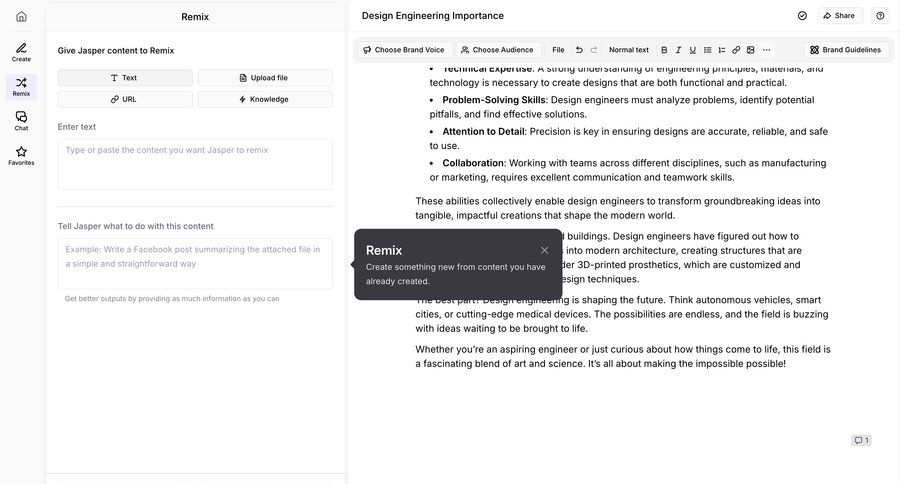Click the document title Design Engineering Importance
Screen dimensions: 900x484
pyautogui.click(x=433, y=16)
